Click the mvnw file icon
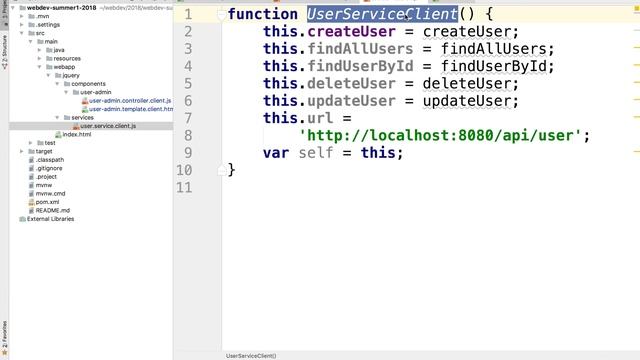This screenshot has height=360, width=640. tap(31, 185)
